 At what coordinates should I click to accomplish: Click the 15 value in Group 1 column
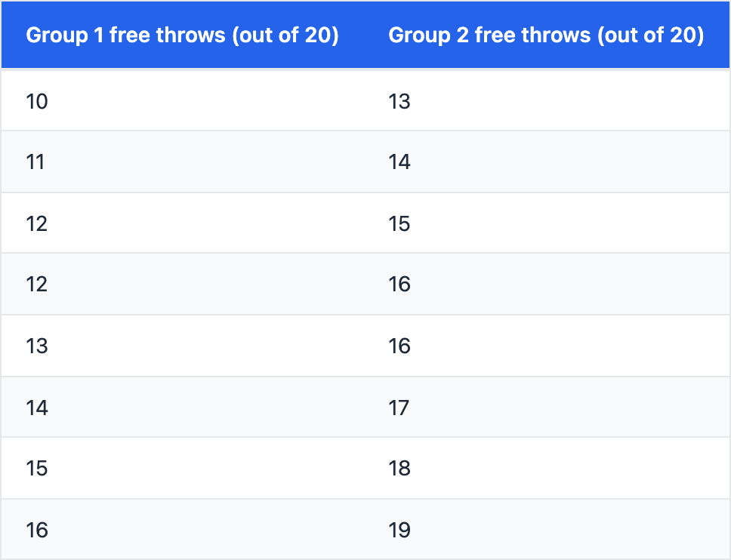tap(37, 469)
